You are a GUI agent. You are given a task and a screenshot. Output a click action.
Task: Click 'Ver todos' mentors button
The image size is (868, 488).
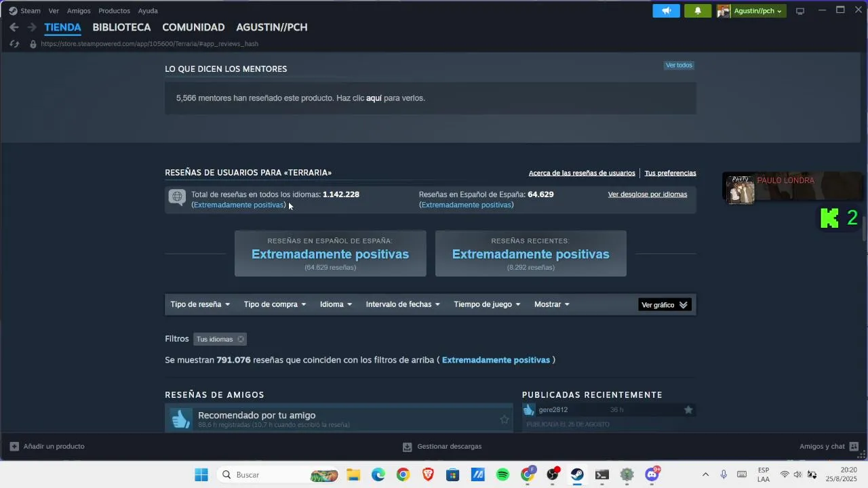click(679, 65)
